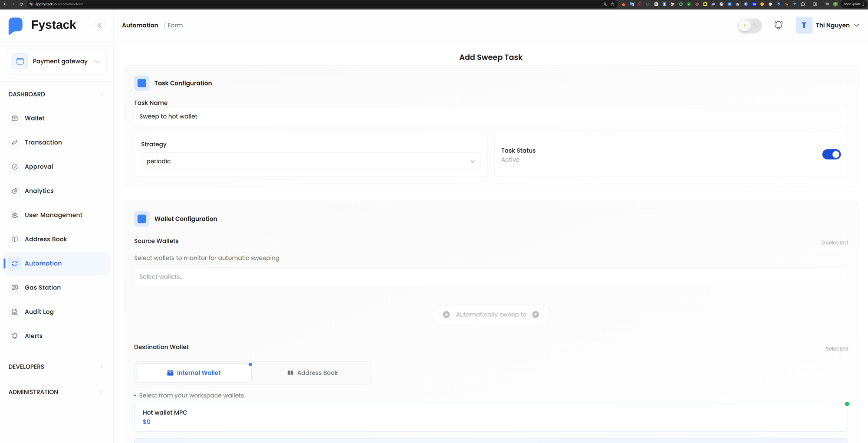Click the Analytics sidebar icon
The width and height of the screenshot is (868, 443).
point(15,191)
